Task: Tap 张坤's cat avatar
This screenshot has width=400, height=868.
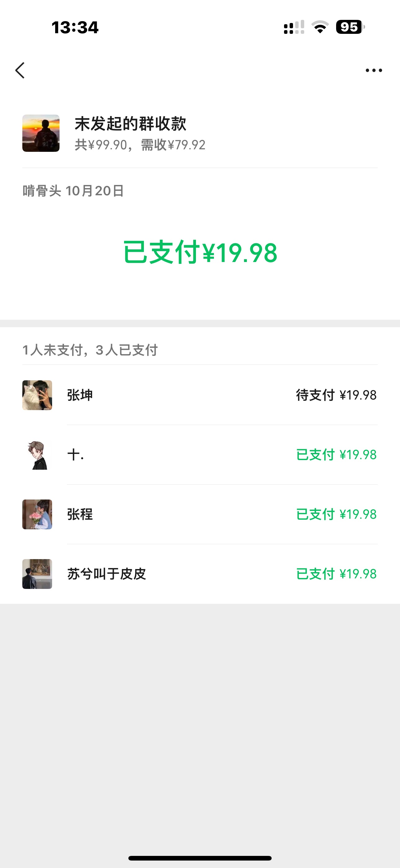Action: 37,395
